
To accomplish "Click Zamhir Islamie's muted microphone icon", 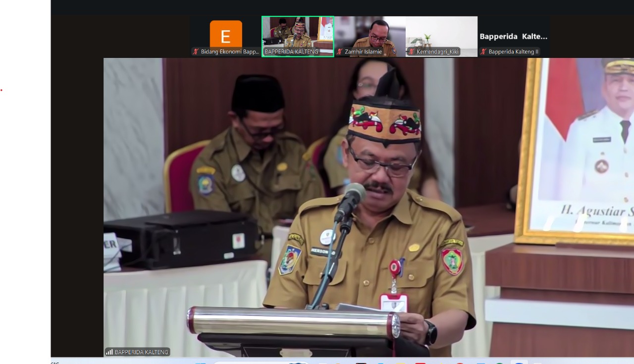I will (x=340, y=52).
